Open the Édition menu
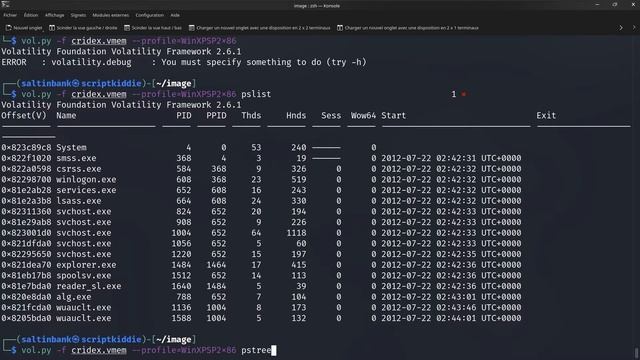640x360 pixels. (x=31, y=15)
